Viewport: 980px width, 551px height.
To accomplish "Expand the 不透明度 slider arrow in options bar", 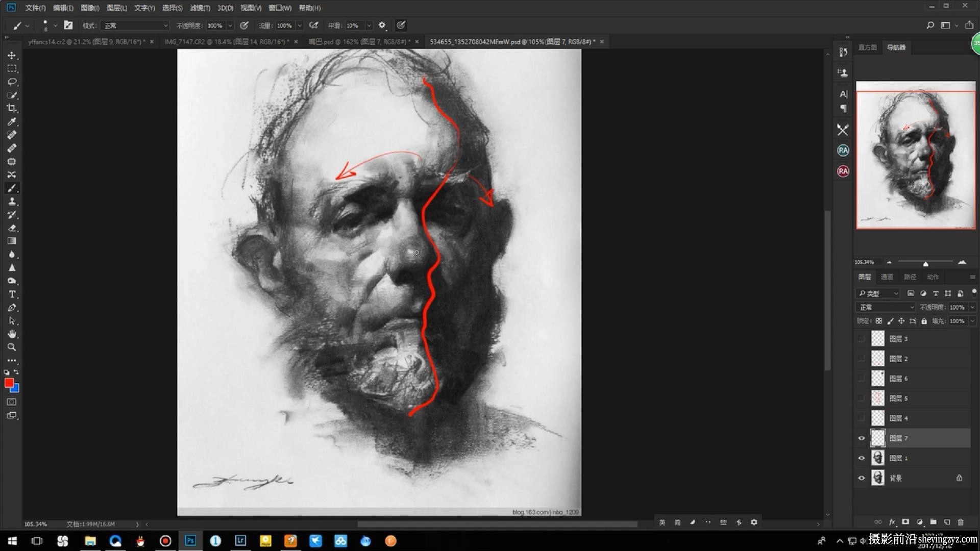I will [x=230, y=26].
